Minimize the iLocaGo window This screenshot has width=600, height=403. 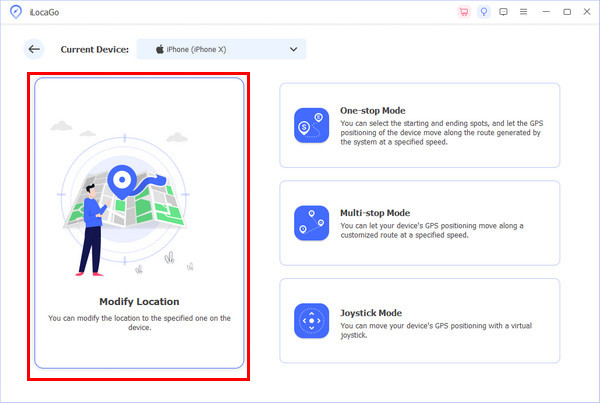(548, 12)
